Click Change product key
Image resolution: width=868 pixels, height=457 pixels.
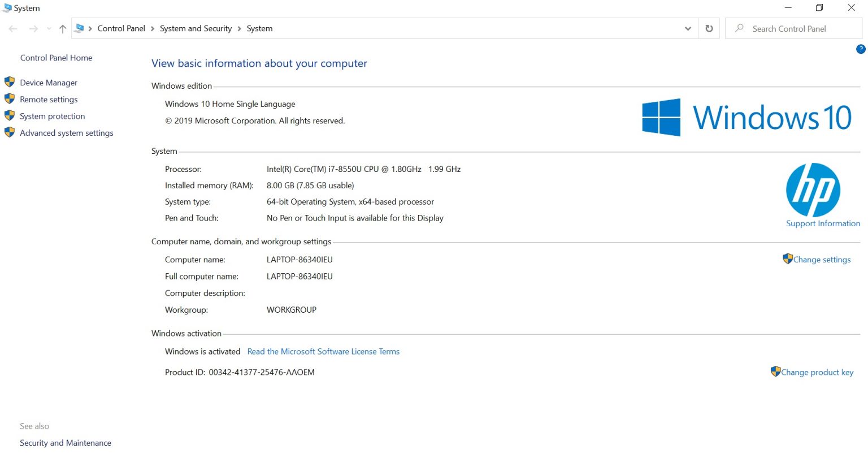(817, 372)
